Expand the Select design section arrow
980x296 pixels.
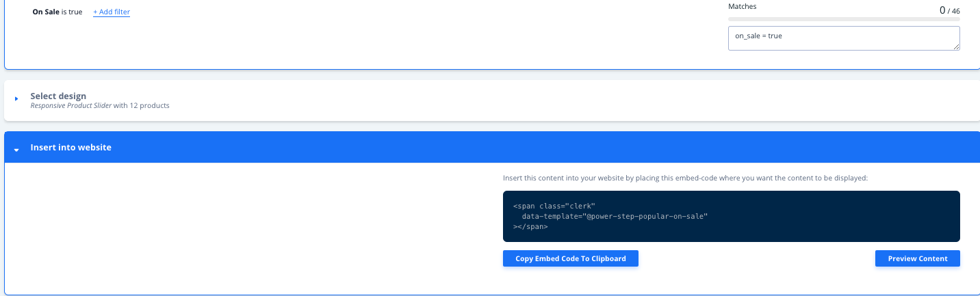tap(16, 100)
